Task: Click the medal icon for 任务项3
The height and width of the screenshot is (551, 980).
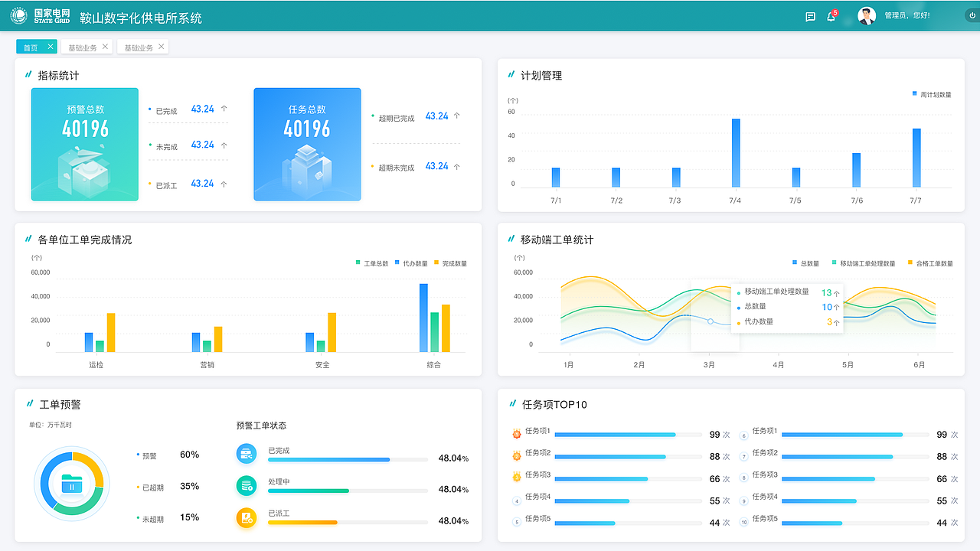Action: tap(516, 477)
